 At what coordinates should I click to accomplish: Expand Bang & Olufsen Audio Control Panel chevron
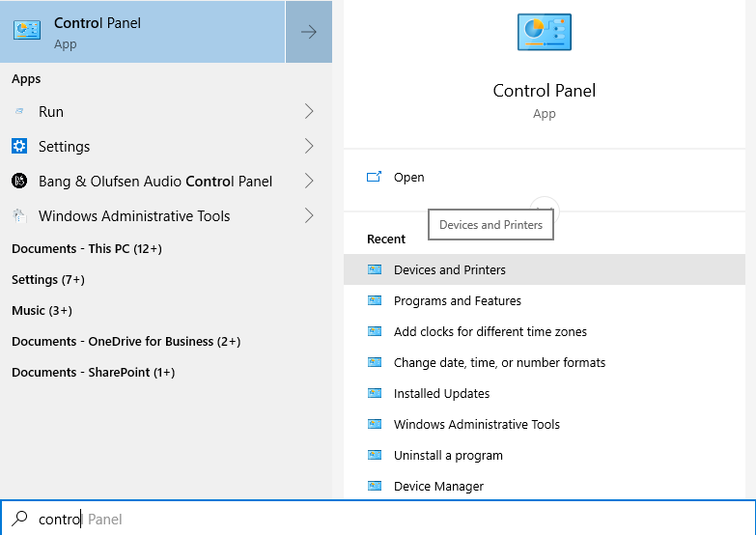[309, 182]
